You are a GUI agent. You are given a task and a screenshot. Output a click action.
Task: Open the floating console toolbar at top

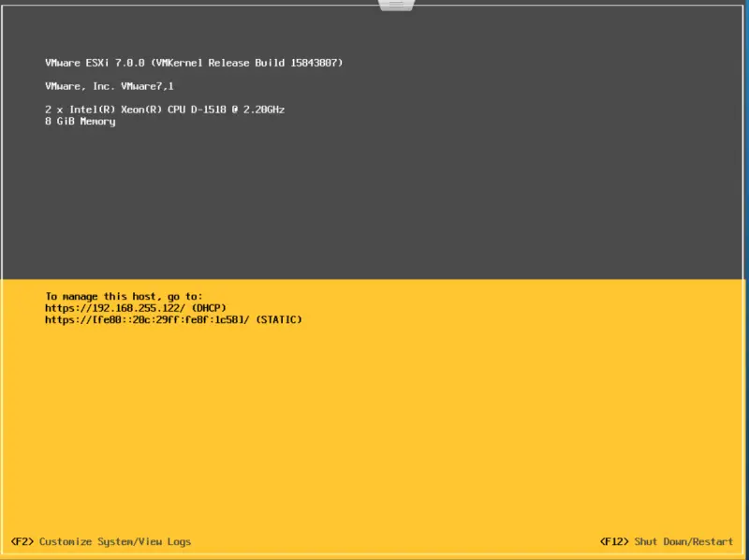click(395, 4)
